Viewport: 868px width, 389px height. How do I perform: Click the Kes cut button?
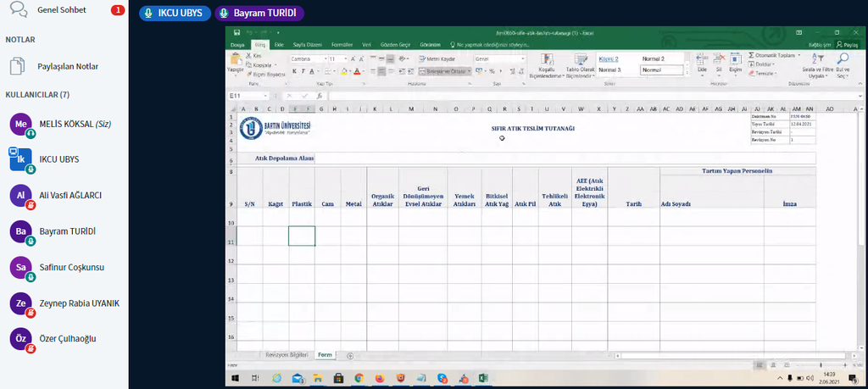point(253,56)
